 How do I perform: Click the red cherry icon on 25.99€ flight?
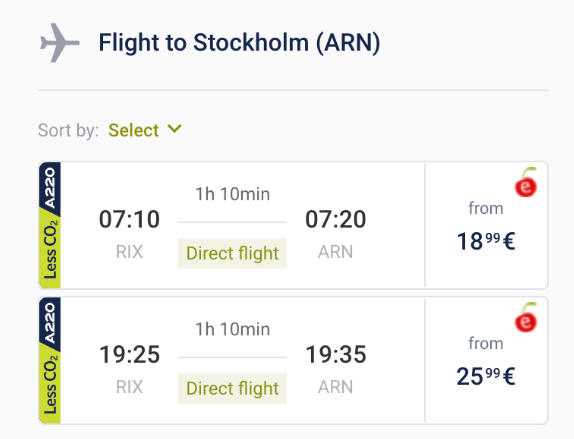(x=526, y=317)
